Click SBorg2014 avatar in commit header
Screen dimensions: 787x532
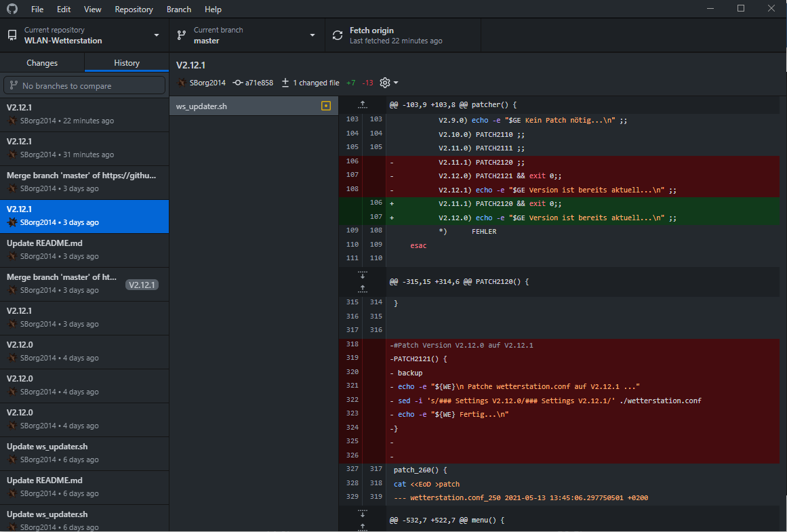(182, 83)
